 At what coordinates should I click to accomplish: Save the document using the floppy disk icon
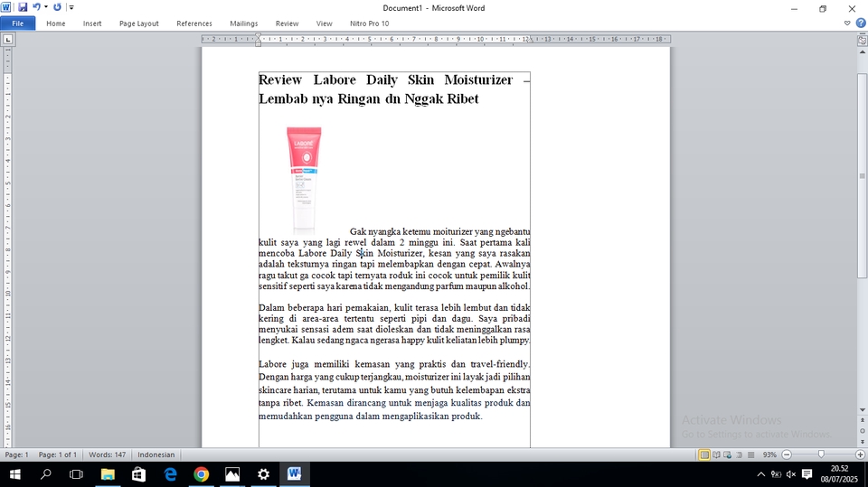[23, 7]
